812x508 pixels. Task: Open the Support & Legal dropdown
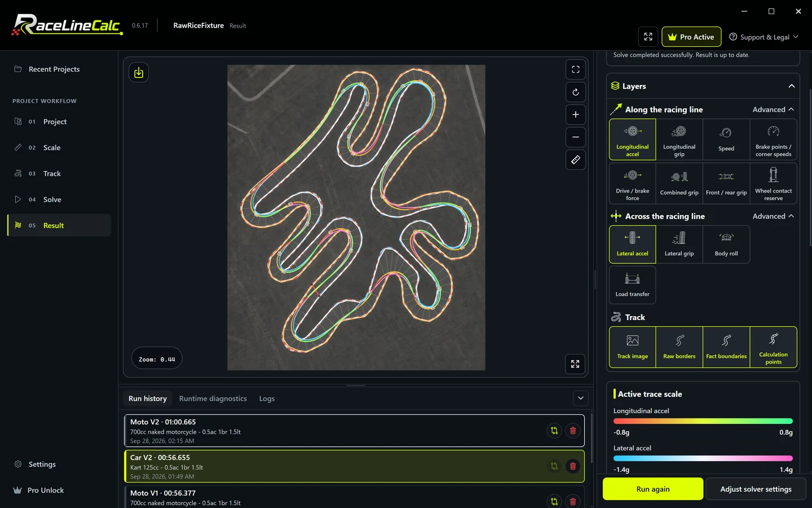coord(764,37)
